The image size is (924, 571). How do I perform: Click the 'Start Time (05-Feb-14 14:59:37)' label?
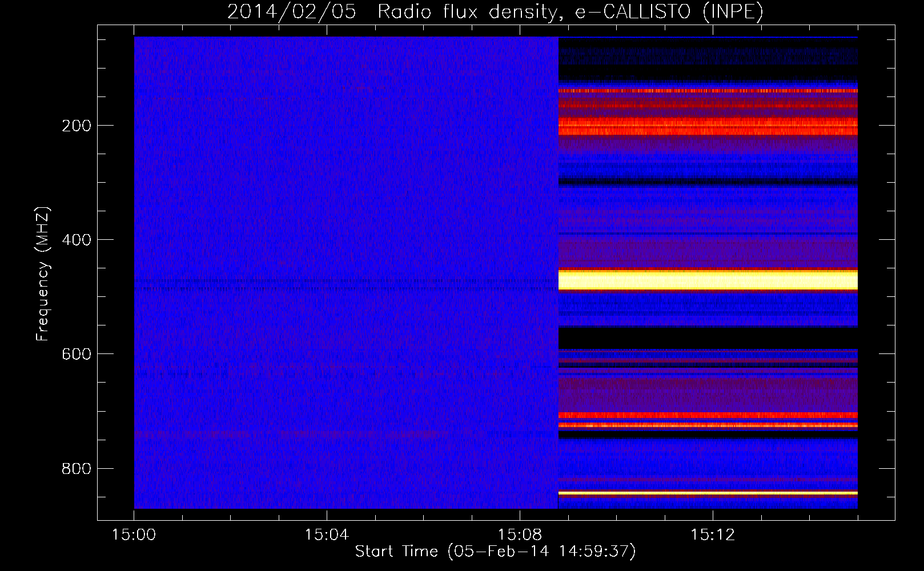495,552
